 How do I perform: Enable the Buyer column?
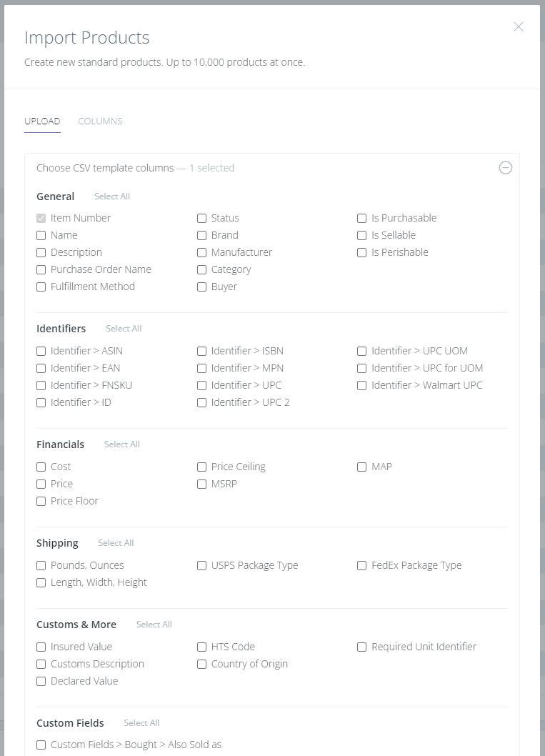pos(202,287)
